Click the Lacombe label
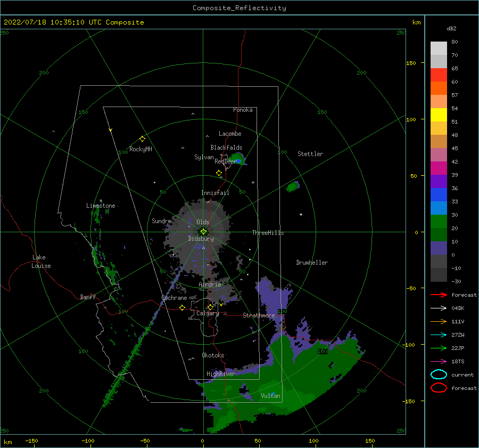Screen dimensions: 479x448 click(x=230, y=134)
